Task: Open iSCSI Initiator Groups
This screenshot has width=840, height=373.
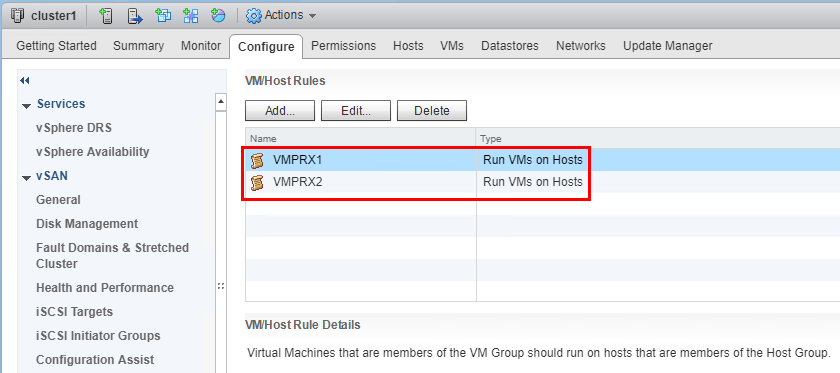Action: pos(98,336)
